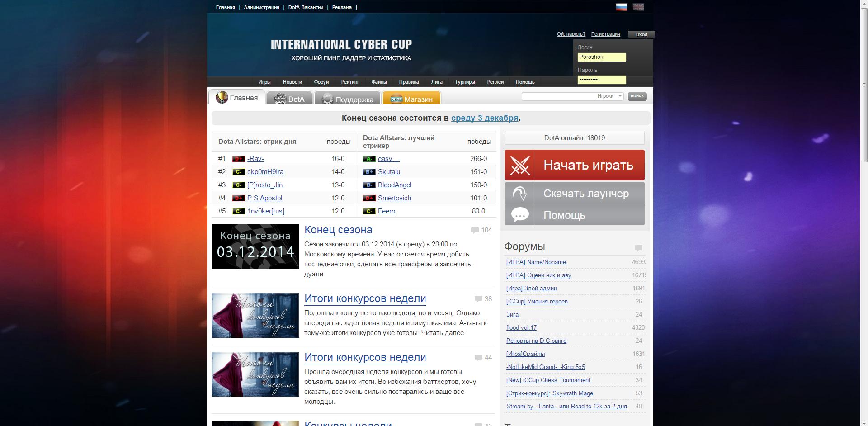Open the DotA tab
The height and width of the screenshot is (426, 868).
point(289,99)
